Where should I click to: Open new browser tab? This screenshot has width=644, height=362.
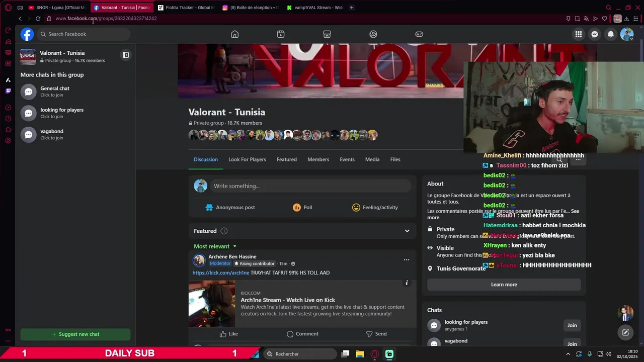tap(351, 8)
